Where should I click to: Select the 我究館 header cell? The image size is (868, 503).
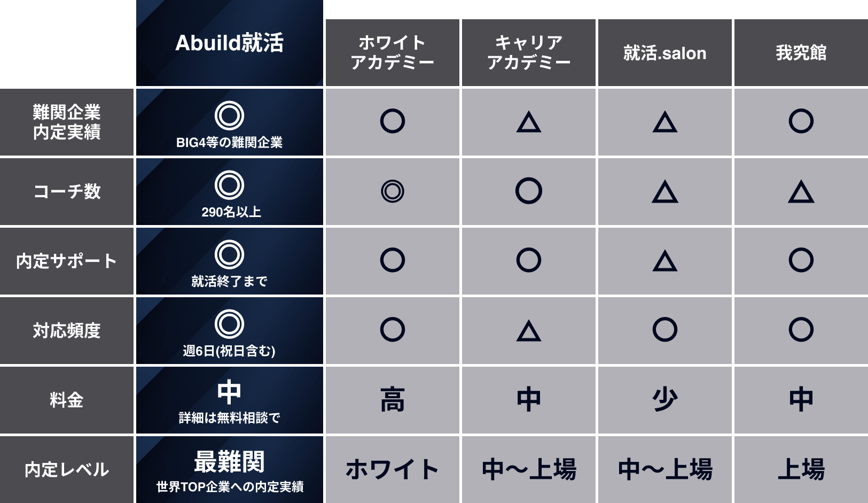(801, 52)
